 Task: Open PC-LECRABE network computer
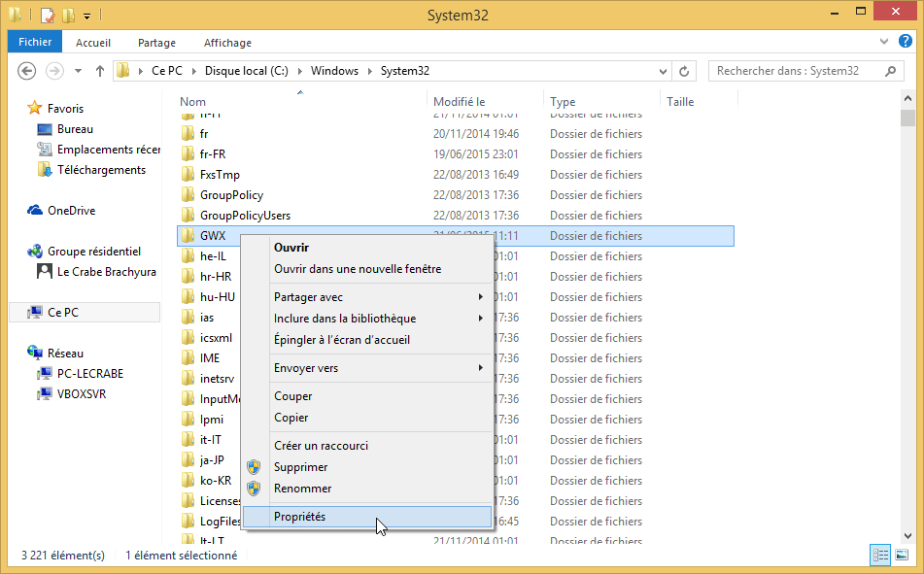coord(90,374)
